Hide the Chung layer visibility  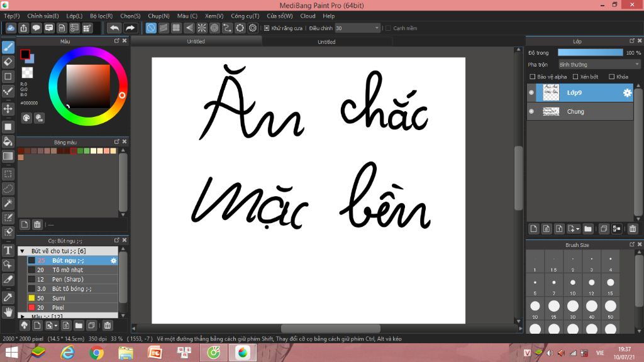[x=531, y=111]
